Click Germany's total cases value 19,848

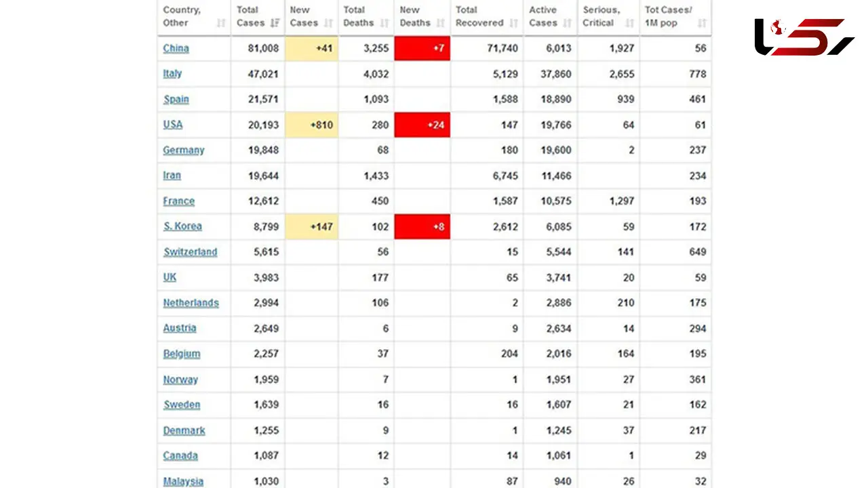click(264, 150)
